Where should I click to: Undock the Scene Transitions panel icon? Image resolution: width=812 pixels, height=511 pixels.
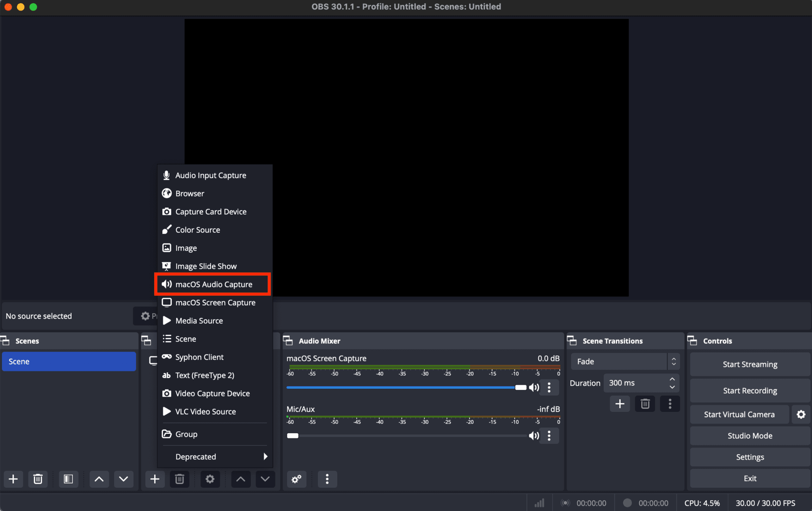(572, 341)
